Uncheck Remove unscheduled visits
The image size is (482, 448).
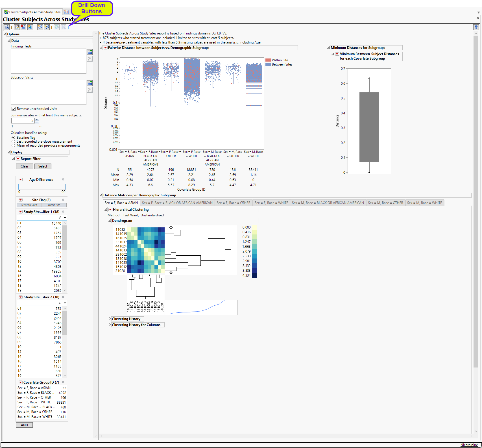click(x=13, y=109)
